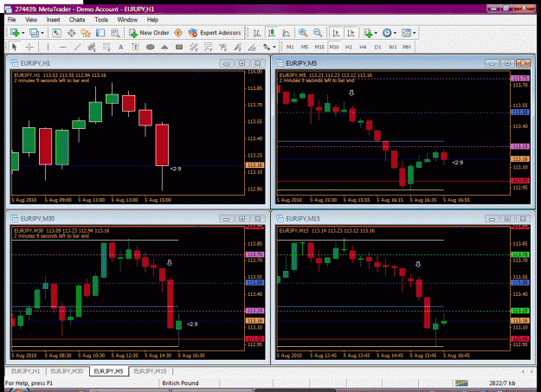Screen dimensions: 541x392
Task: Switch timeframe to M30
Action: coord(333,47)
